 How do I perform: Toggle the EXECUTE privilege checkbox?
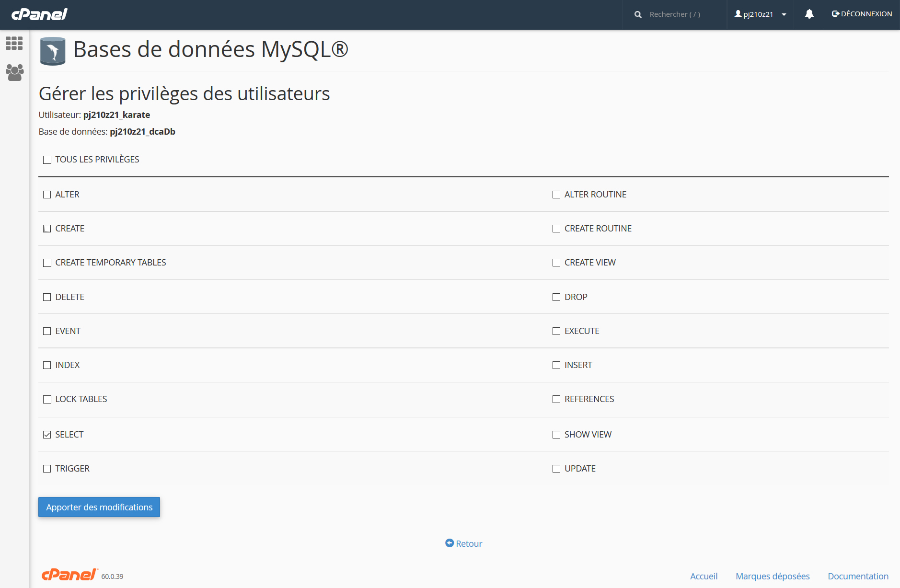pyautogui.click(x=556, y=331)
